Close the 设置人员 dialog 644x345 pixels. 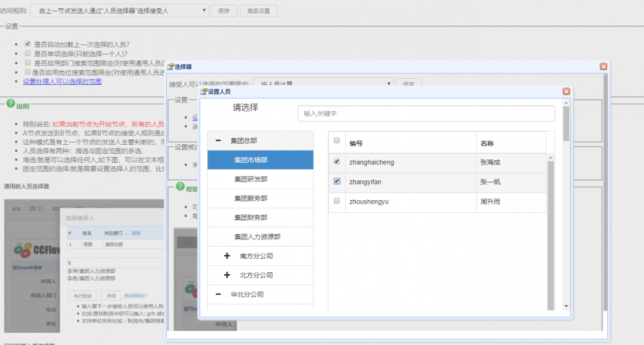[567, 91]
